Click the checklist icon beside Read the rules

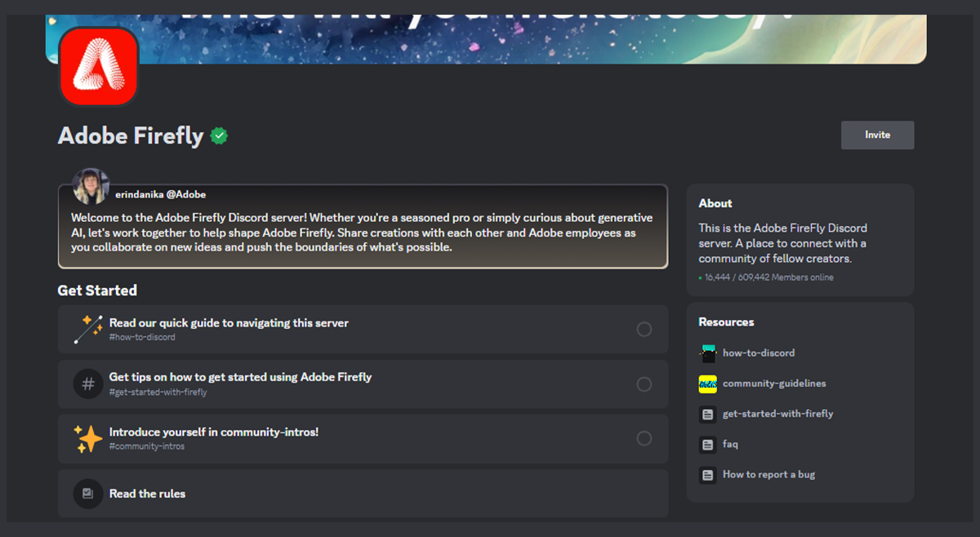coord(87,493)
